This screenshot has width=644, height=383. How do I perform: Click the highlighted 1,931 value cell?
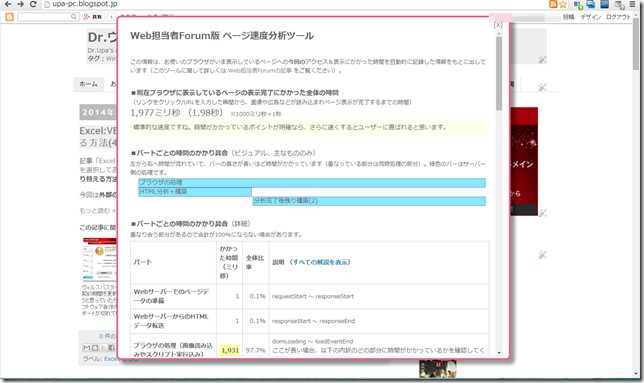click(230, 350)
